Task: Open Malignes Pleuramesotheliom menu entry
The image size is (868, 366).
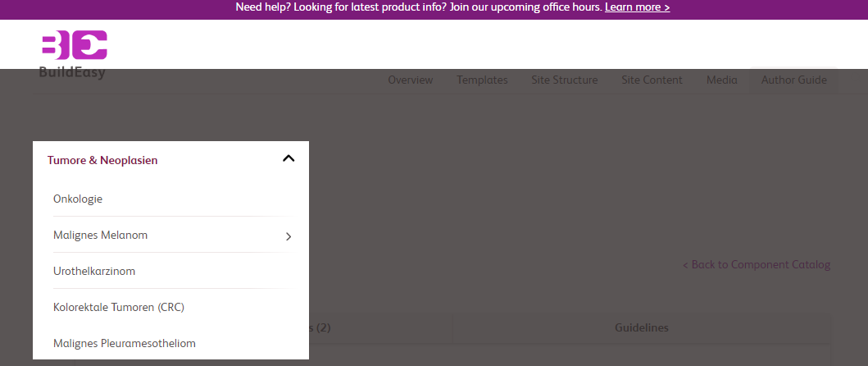Action: [x=125, y=343]
